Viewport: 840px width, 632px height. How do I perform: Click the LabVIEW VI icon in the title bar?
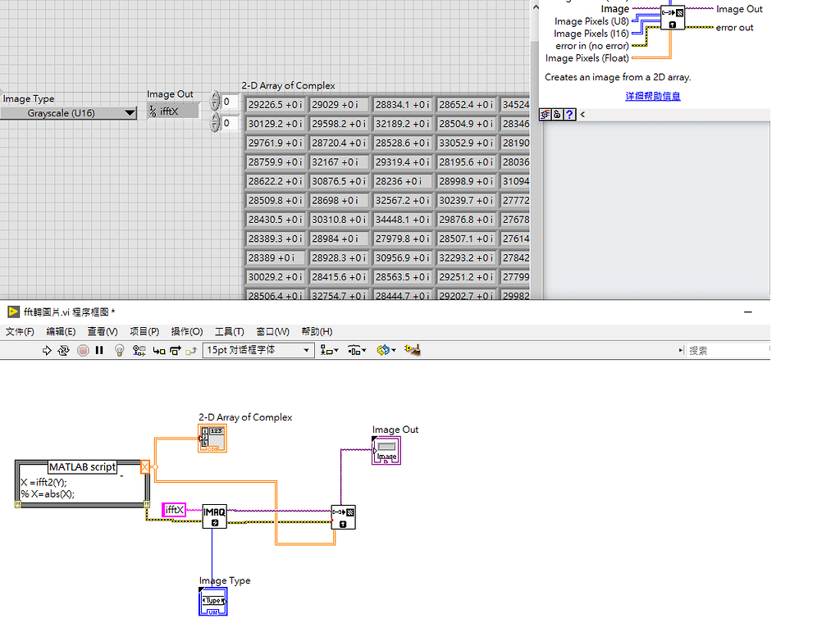[13, 312]
